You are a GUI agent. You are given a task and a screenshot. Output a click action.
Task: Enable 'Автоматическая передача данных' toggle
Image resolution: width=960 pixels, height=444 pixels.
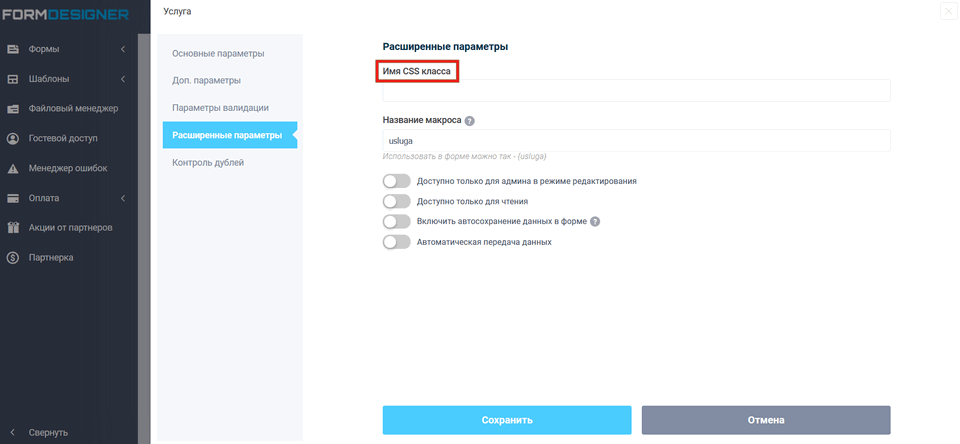(397, 242)
